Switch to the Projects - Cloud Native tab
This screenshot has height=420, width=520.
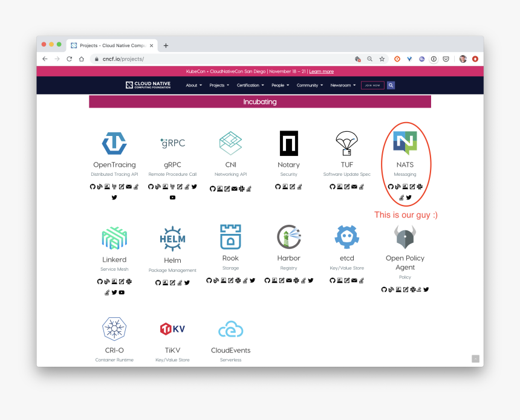[x=112, y=45]
